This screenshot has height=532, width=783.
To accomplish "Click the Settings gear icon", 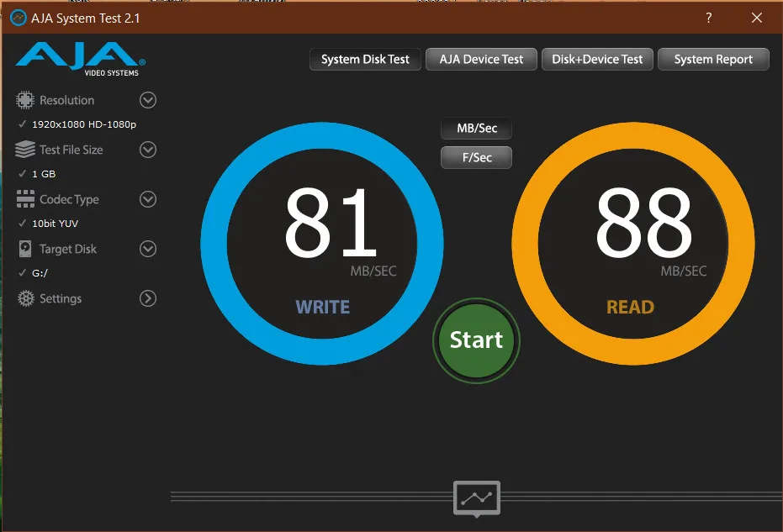I will point(25,298).
